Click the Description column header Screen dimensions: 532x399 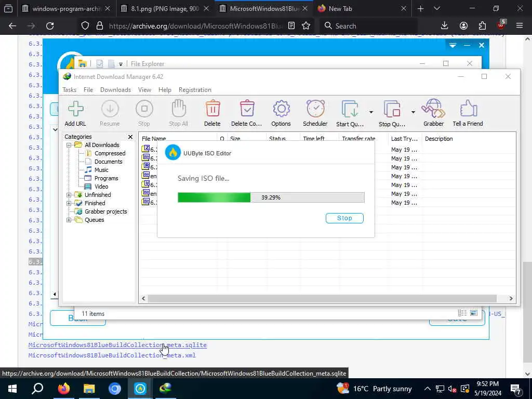click(438, 139)
